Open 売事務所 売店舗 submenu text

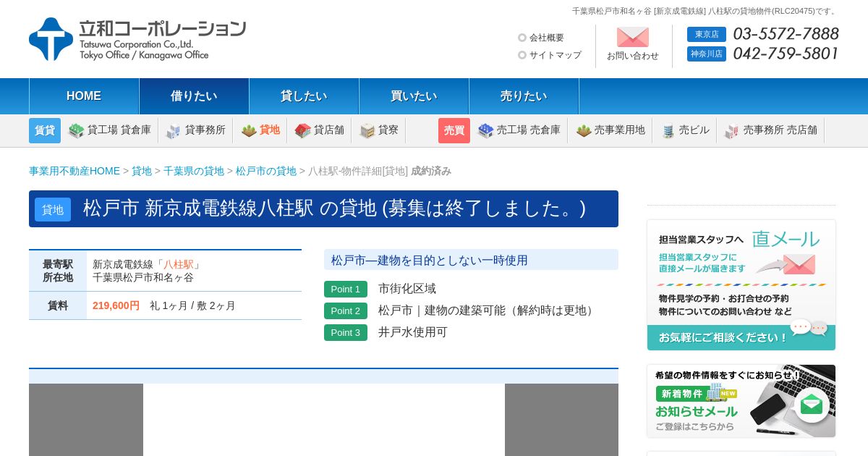(x=780, y=130)
